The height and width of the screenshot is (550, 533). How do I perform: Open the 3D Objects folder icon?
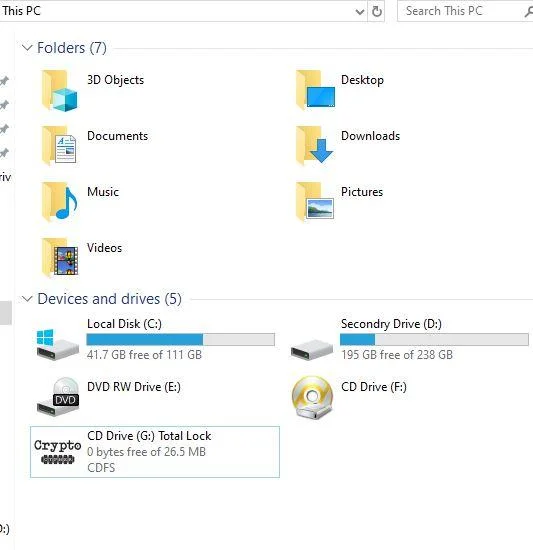click(60, 90)
